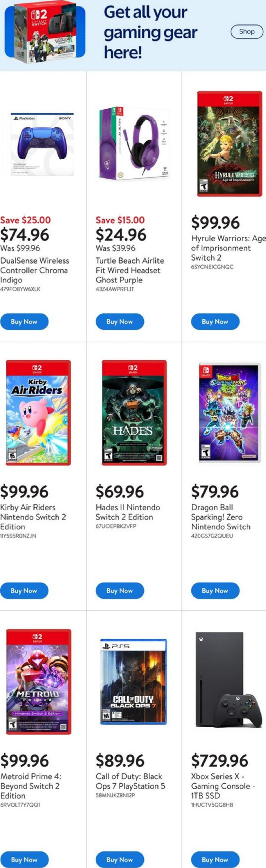Image resolution: width=266 pixels, height=868 pixels.
Task: Click the Shop button in the banner
Action: (x=247, y=32)
